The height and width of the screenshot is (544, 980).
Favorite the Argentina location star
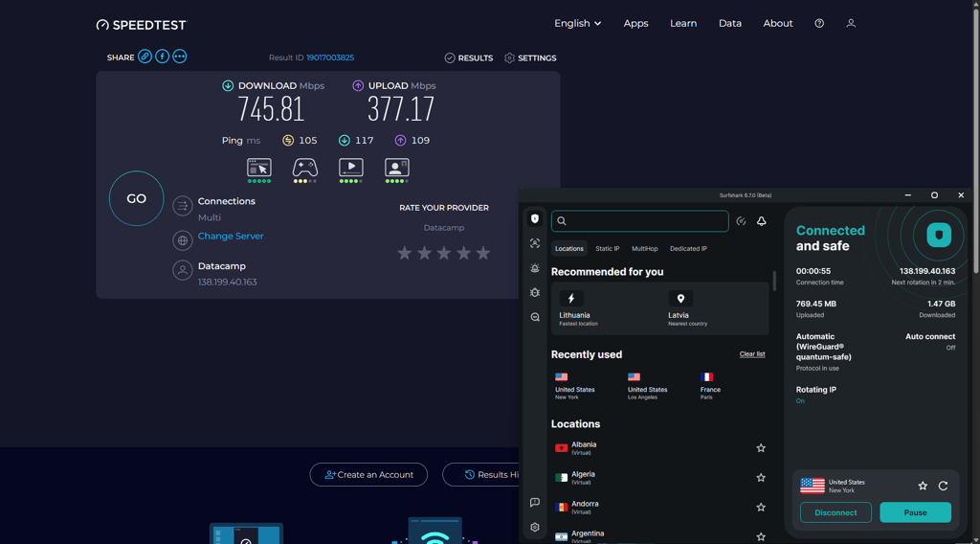pyautogui.click(x=761, y=536)
